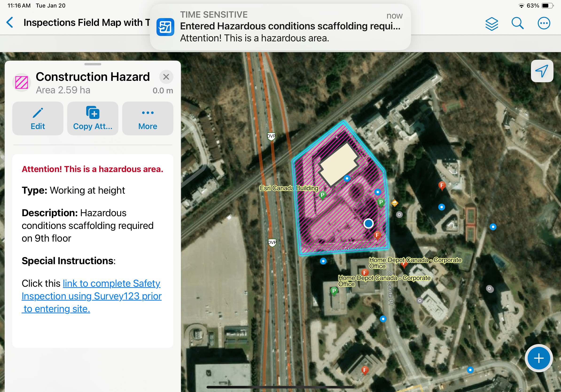
Task: Tap the blue GPS location dot on the map
Action: pyautogui.click(x=368, y=224)
